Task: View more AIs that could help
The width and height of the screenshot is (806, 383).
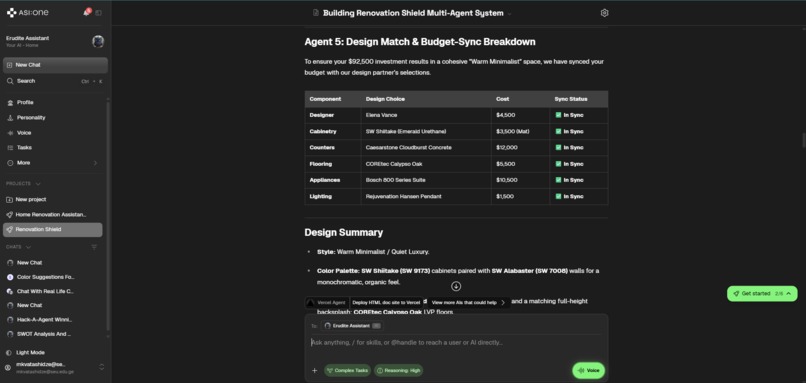Action: 468,303
